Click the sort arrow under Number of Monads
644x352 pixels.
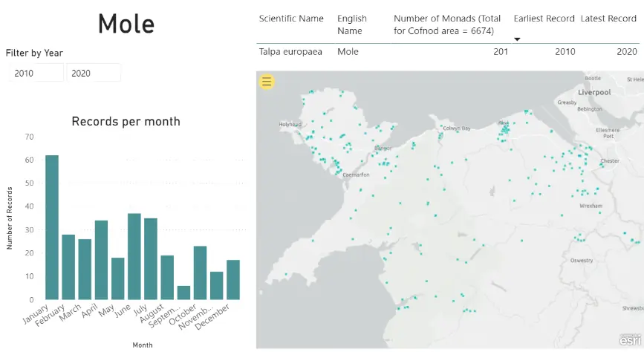pos(518,39)
